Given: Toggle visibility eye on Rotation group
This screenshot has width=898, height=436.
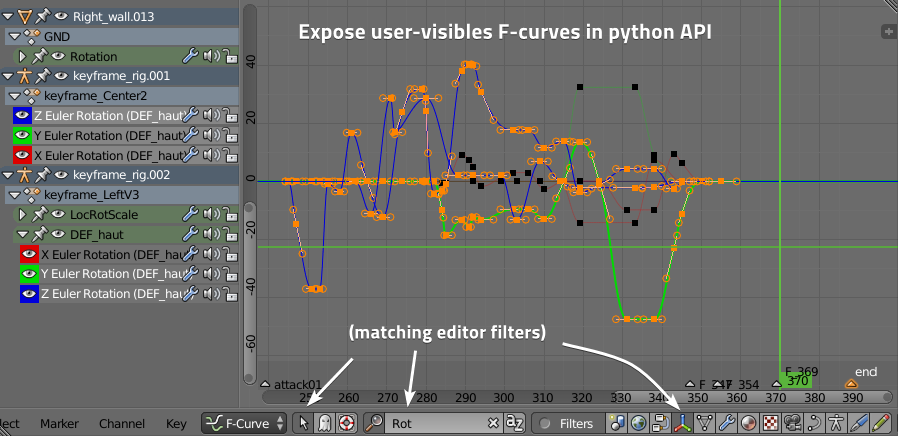Looking at the screenshot, I should (x=58, y=56).
